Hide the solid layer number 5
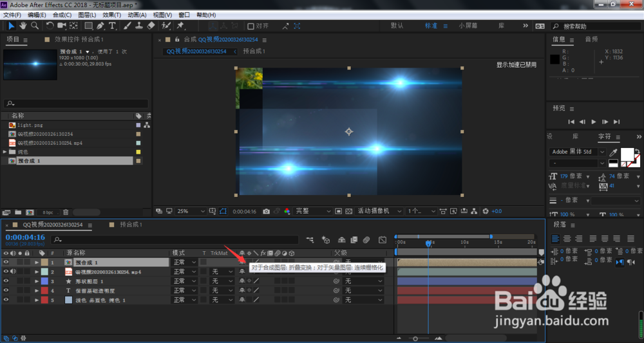 6,300
